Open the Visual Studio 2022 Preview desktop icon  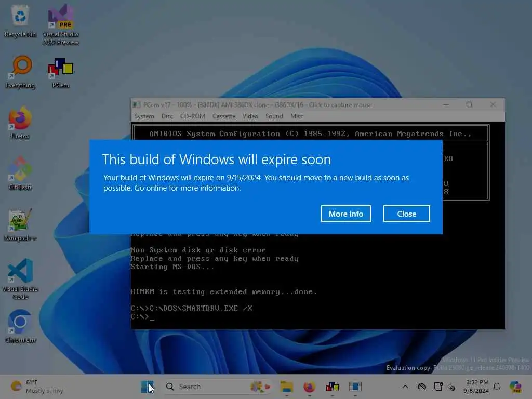point(61,24)
